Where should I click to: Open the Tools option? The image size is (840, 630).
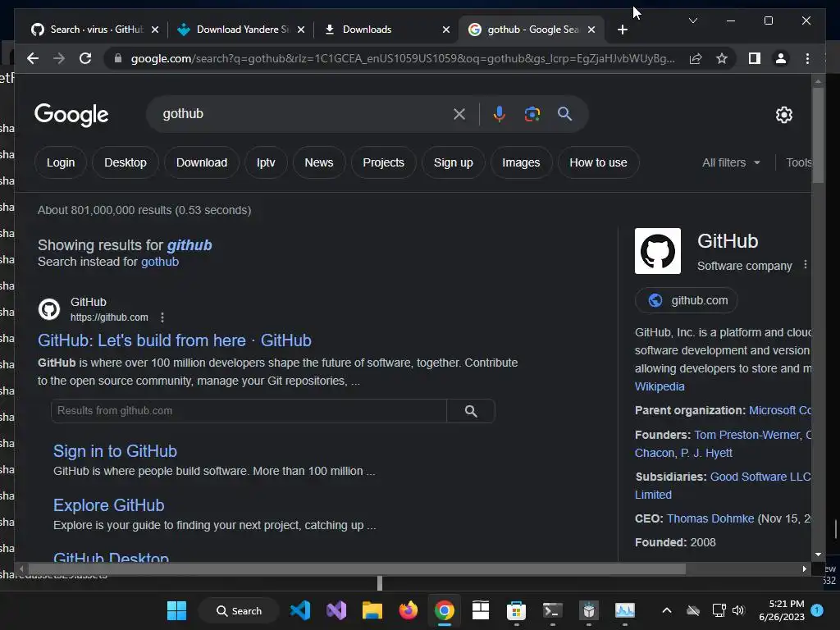pos(798,162)
